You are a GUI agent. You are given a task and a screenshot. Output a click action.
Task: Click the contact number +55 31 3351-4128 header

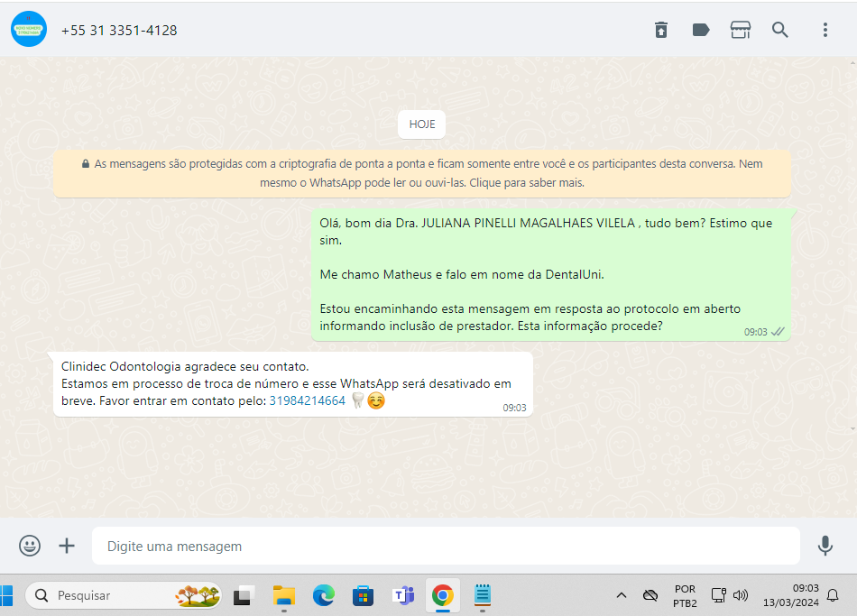pos(119,30)
